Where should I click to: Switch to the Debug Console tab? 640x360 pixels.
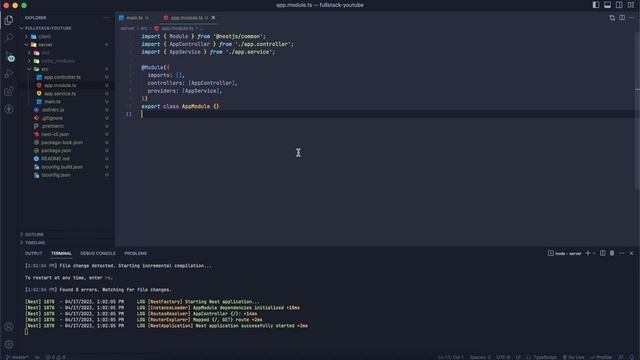tap(98, 253)
